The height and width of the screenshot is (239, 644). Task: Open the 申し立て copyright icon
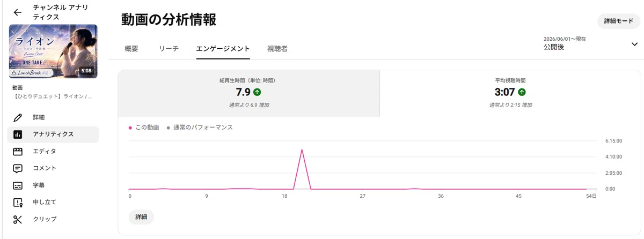pos(18,203)
